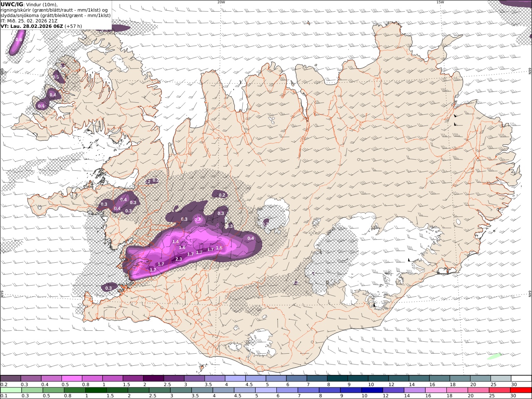Select the darkest green swatch in rain legend
Screen dimensions: 532x399
click(x=96, y=390)
